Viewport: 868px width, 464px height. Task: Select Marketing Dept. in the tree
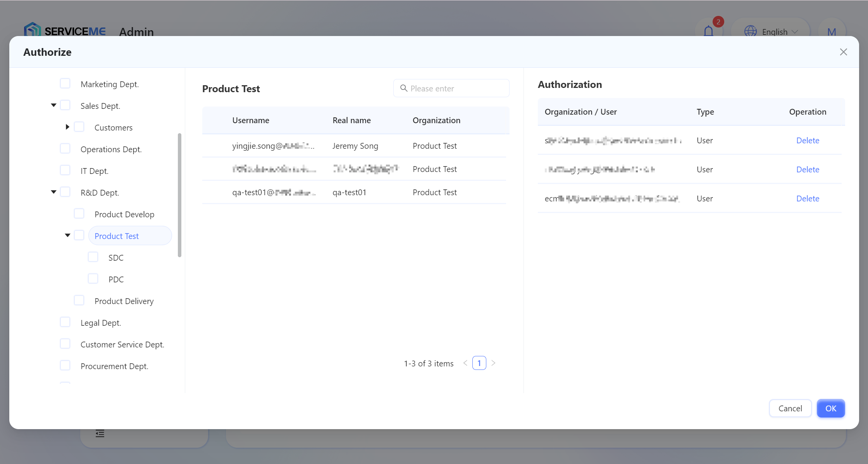tap(110, 84)
